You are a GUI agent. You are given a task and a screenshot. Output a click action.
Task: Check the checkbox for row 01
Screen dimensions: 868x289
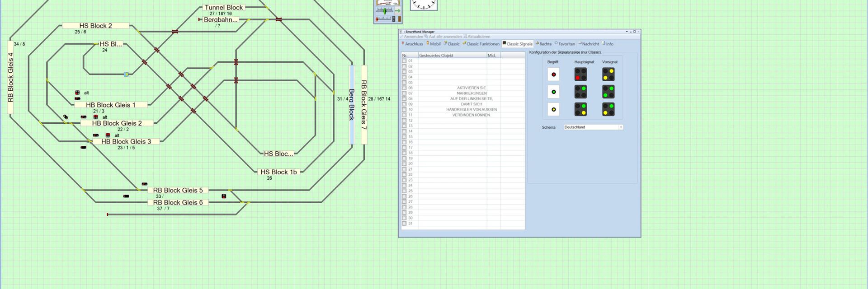click(404, 61)
